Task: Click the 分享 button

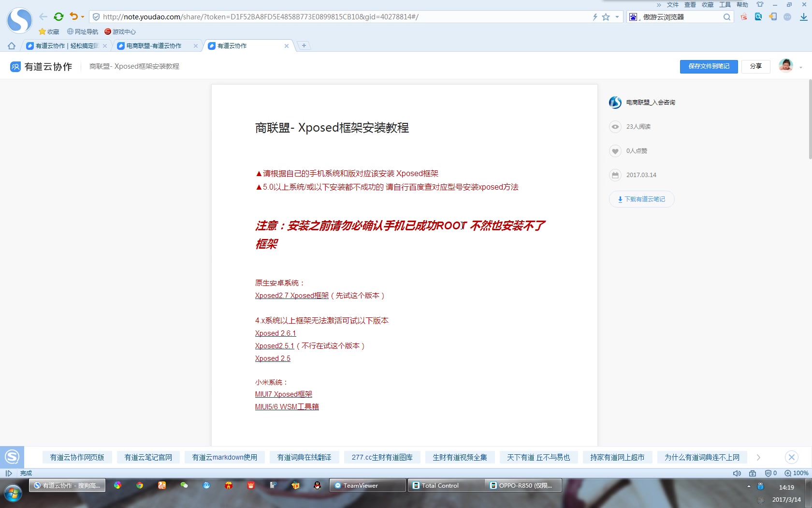Action: 756,66
